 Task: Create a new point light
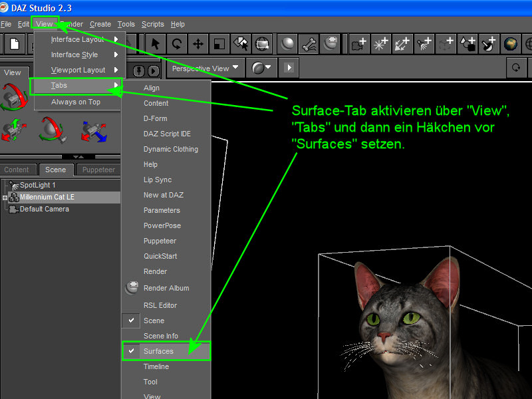click(x=380, y=44)
